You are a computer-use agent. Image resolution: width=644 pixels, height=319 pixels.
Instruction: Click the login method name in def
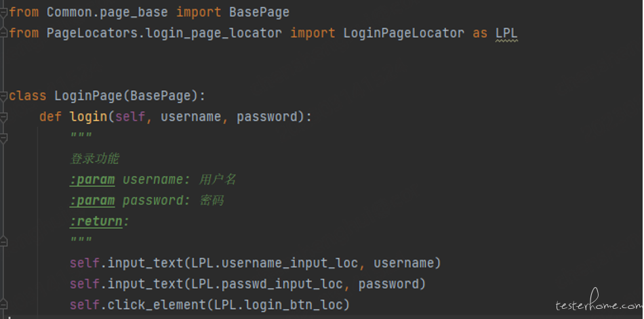[x=88, y=117]
